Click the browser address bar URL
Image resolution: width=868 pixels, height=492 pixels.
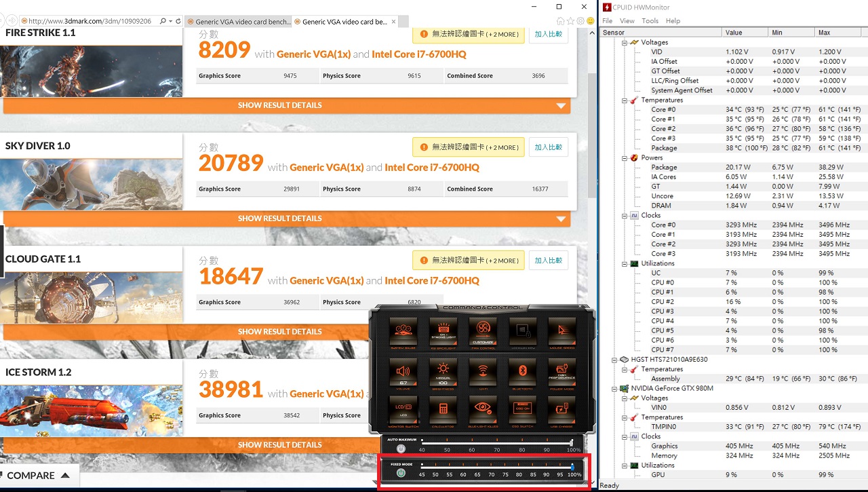point(90,21)
